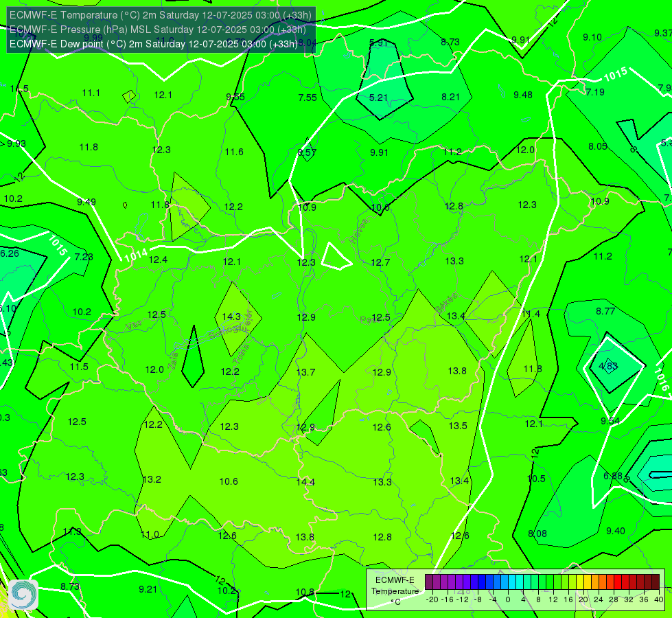This screenshot has height=618, width=672.
Task: Click the legend title ECMWF-E Temperature °C
Action: point(395,591)
